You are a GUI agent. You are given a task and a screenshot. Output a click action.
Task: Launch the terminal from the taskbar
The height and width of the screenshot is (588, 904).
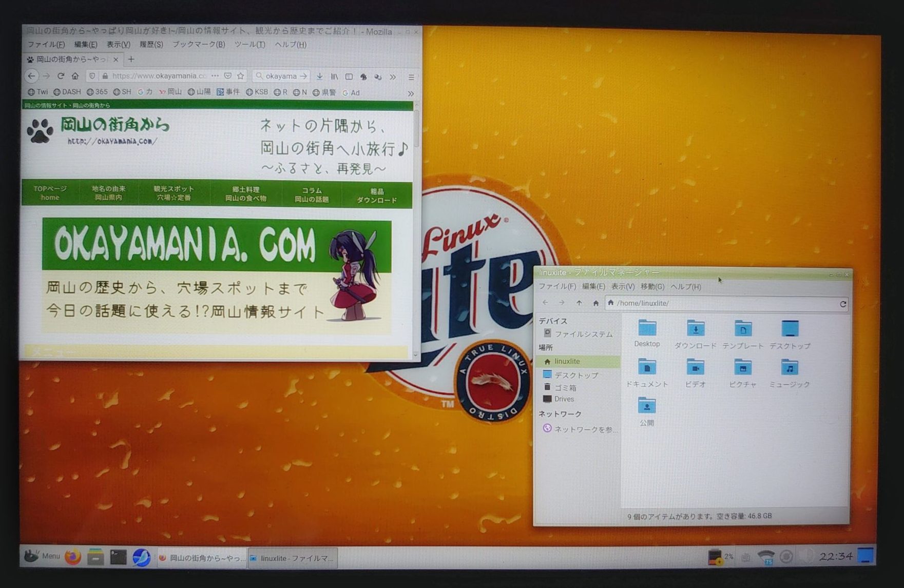[x=118, y=557]
